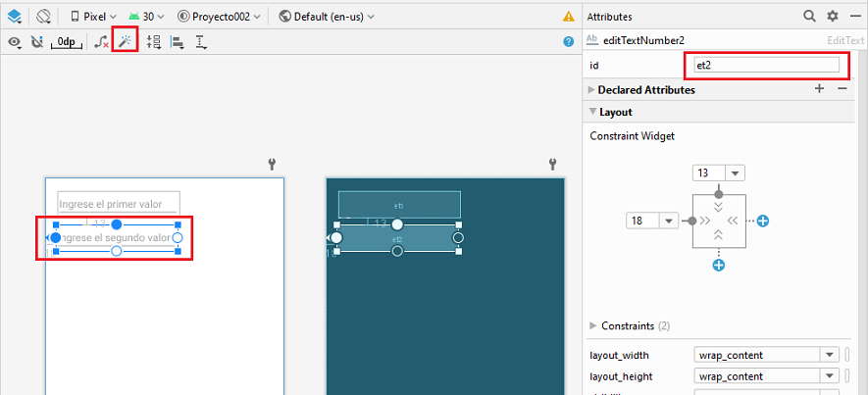Toggle left-side chevrons inside constraint widget
Viewport: 868px width, 395px height.
coord(705,221)
